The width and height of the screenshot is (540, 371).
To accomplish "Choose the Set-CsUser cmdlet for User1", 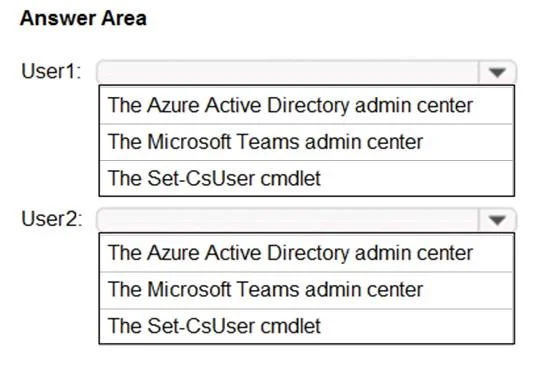I will click(307, 178).
